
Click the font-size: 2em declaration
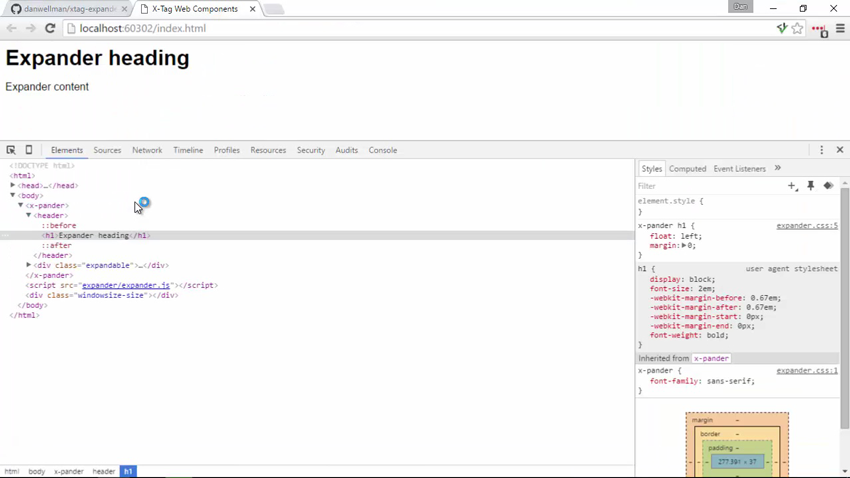coord(682,289)
